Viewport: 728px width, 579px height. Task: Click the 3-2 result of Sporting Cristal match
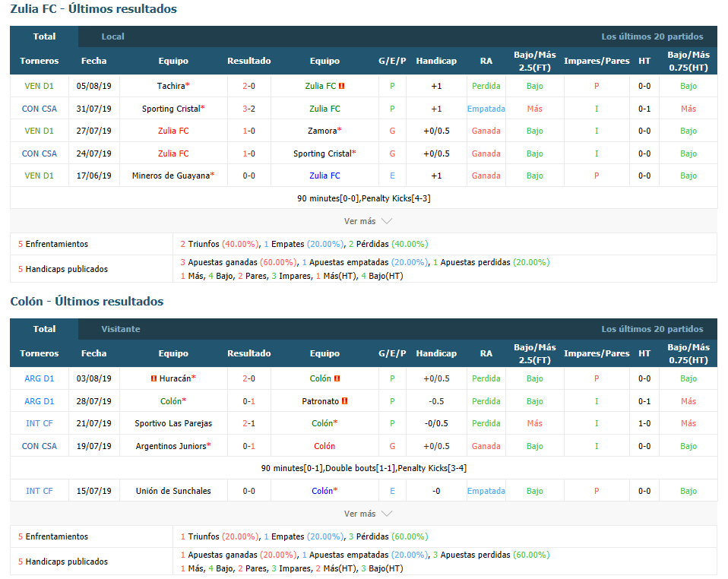[248, 109]
